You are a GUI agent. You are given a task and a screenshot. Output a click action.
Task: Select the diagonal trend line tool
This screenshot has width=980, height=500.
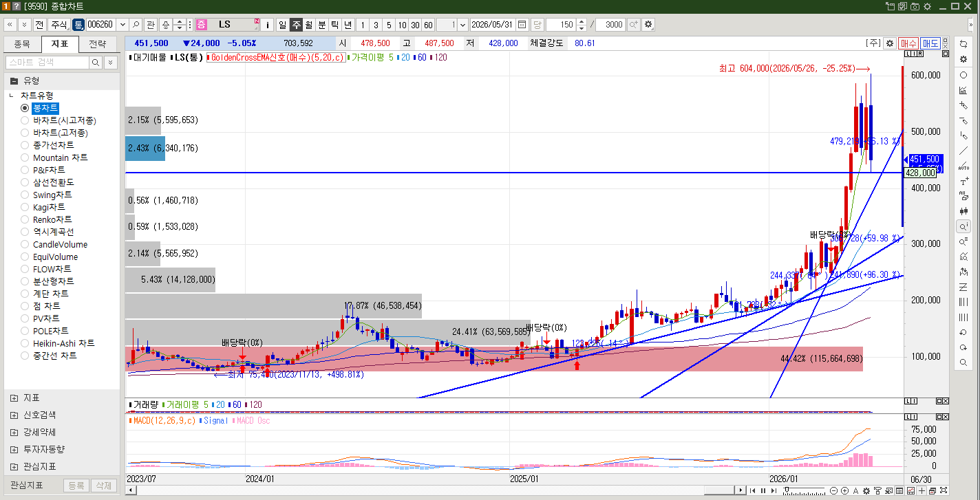[x=963, y=151]
